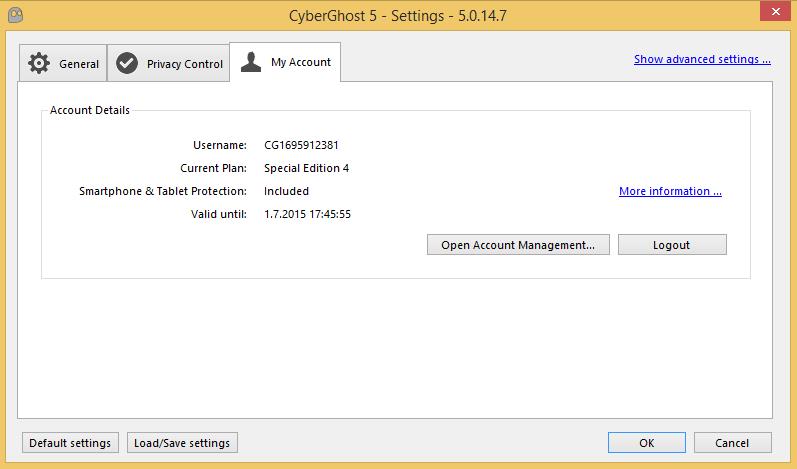This screenshot has height=469, width=797.
Task: Log out using the Logout button
Action: coord(672,244)
